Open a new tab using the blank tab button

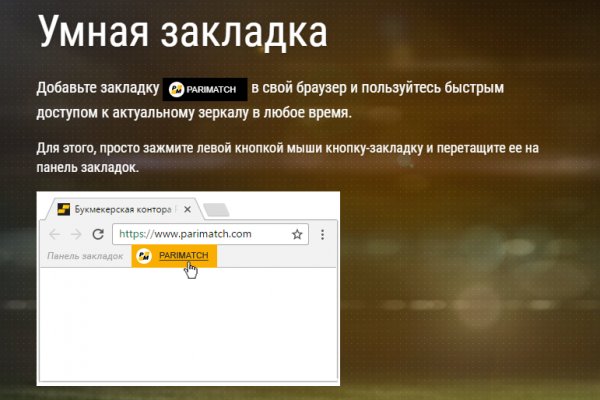217,210
